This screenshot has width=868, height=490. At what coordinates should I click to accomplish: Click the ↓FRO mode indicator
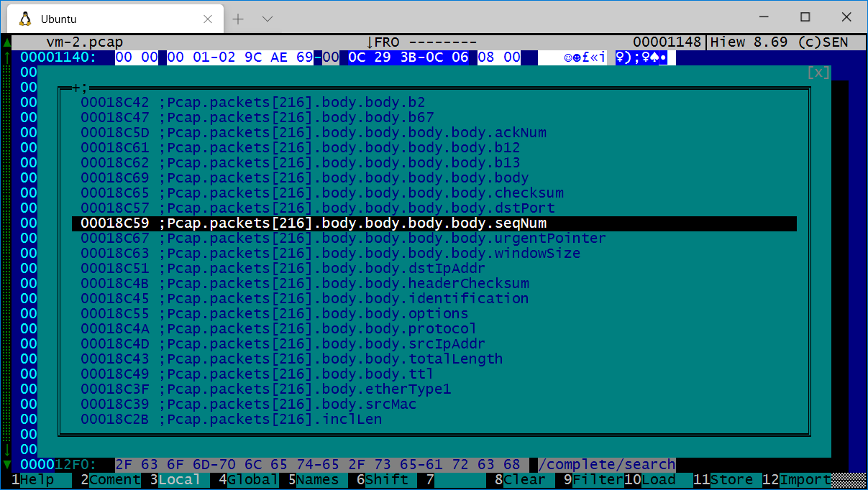383,42
